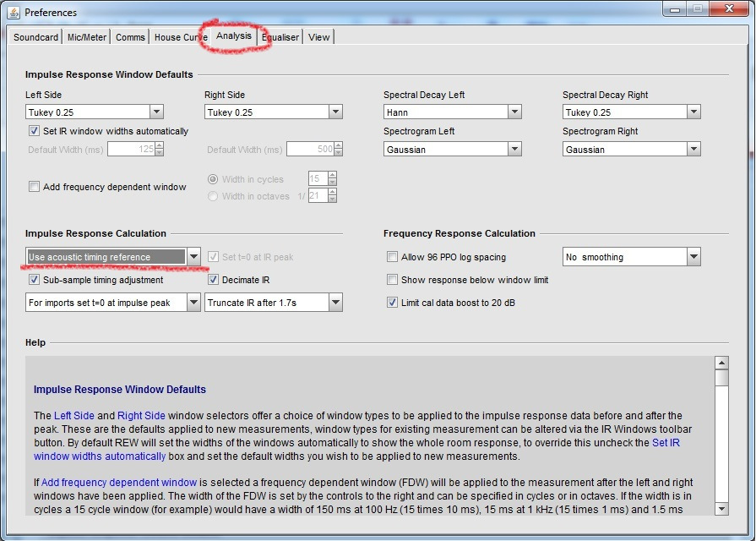Toggle Limit cal data boost to 20 dB
This screenshot has width=756, height=541.
(x=393, y=303)
